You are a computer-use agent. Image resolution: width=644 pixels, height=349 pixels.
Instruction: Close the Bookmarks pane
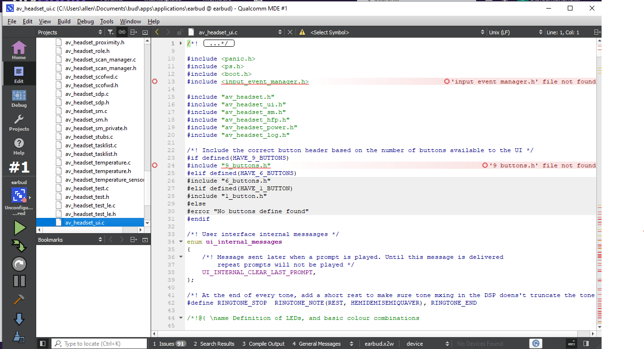tap(145, 239)
